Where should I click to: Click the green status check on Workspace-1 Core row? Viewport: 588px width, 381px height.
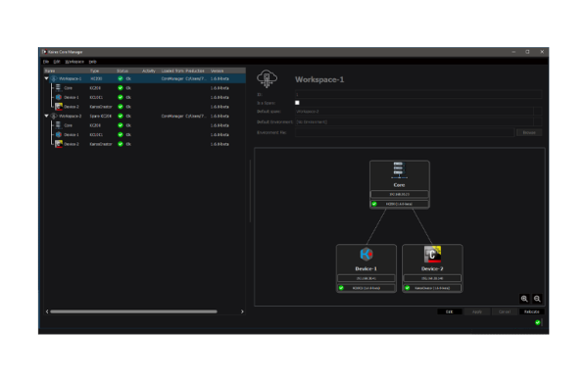(121, 88)
